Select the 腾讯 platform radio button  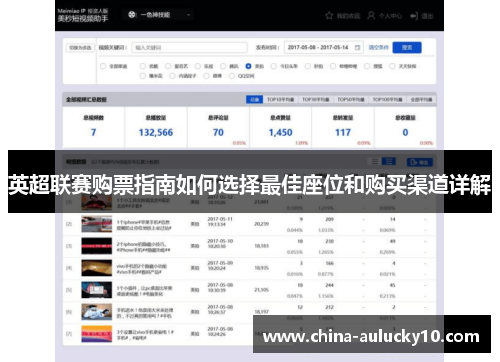point(223,66)
